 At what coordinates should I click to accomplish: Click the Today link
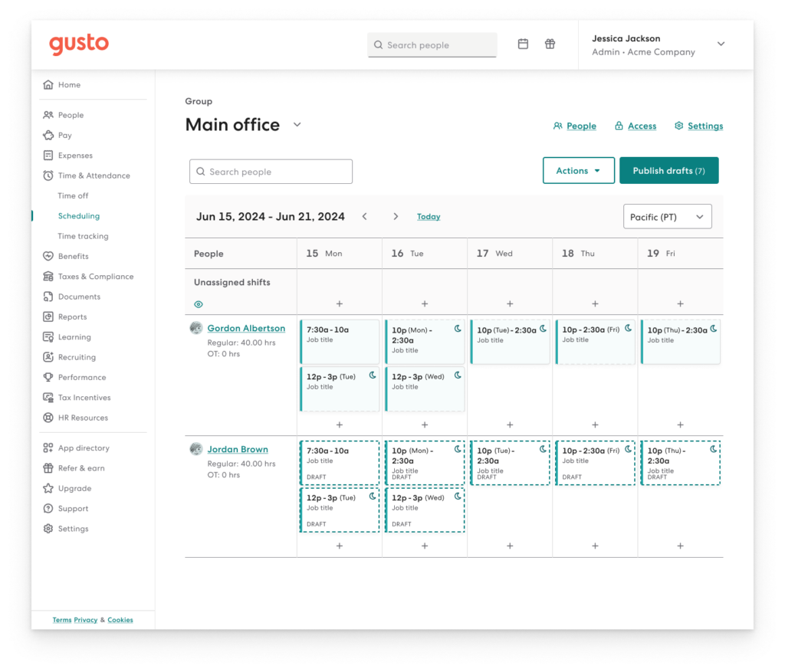click(x=429, y=217)
